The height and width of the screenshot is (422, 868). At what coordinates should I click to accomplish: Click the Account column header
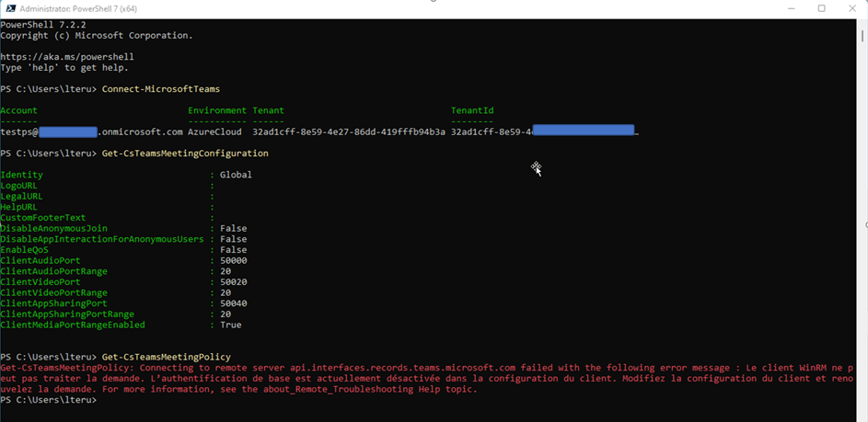coord(19,110)
